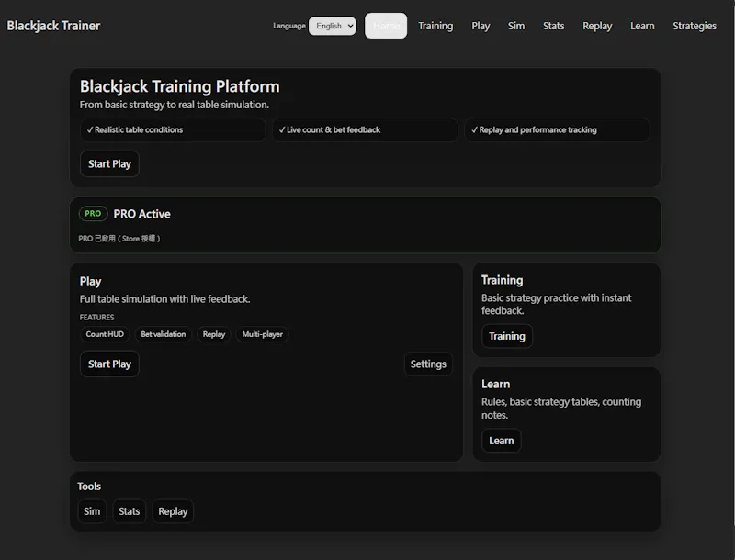Click Start Play in the hero banner
735x560 pixels.
pos(109,164)
